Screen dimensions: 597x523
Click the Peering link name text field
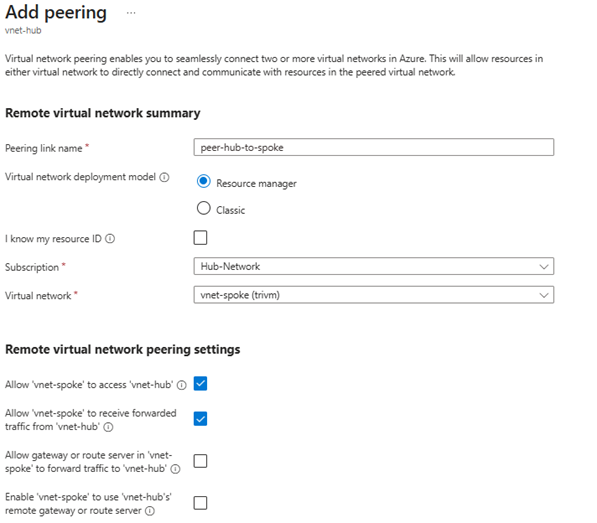(374, 147)
